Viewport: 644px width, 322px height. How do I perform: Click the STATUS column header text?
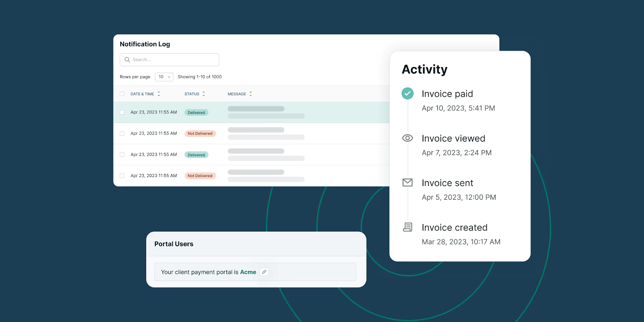tap(192, 94)
